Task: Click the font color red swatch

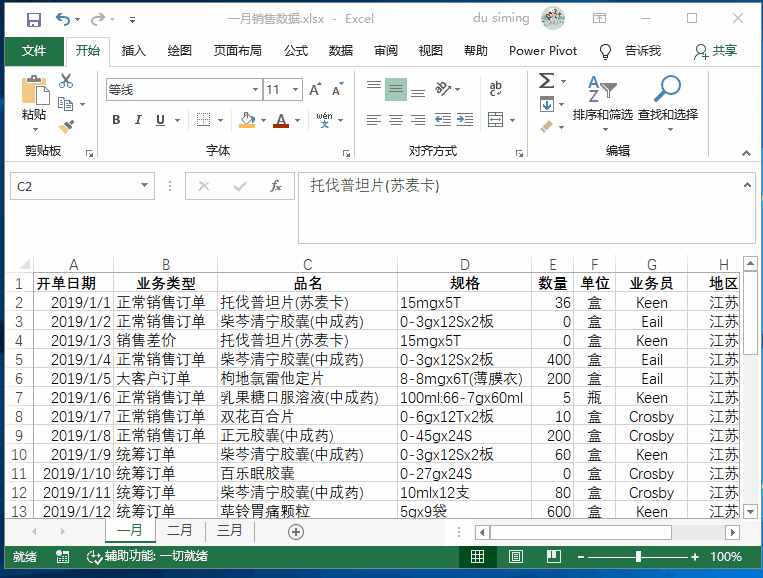Action: (281, 120)
